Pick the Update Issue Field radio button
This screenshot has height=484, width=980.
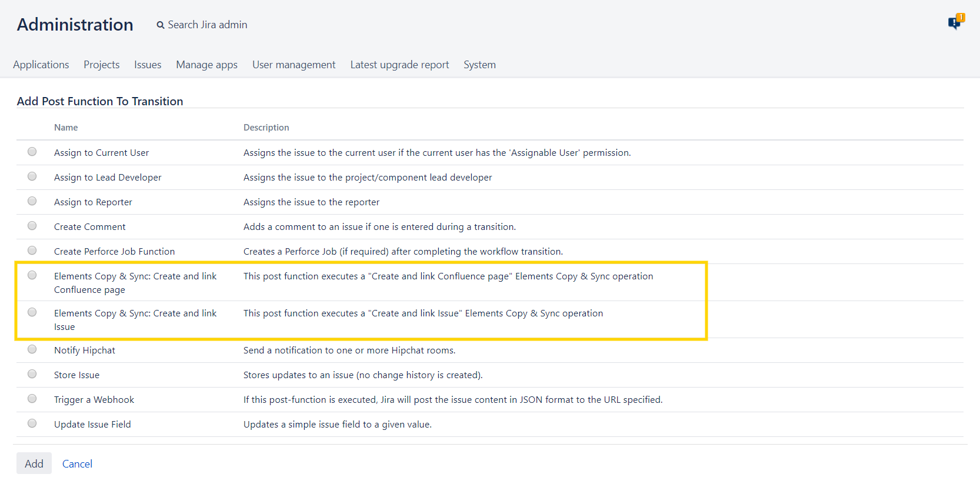(x=32, y=423)
